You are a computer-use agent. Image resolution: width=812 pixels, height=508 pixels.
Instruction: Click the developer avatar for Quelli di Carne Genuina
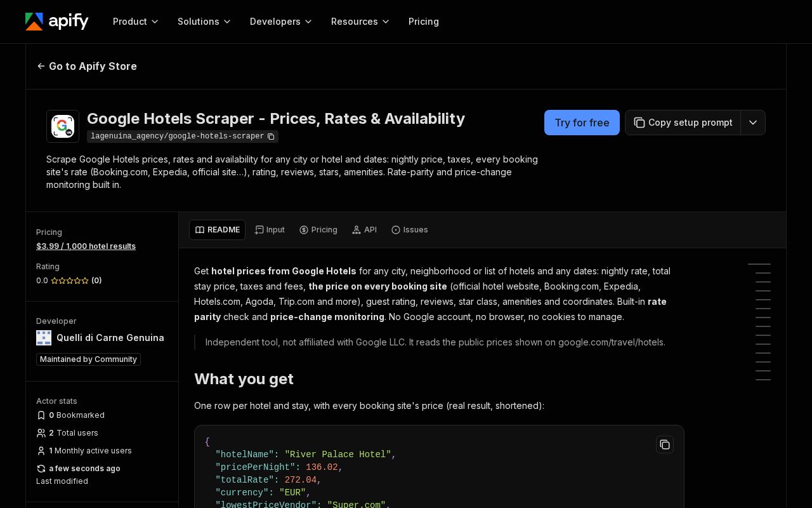(44, 338)
